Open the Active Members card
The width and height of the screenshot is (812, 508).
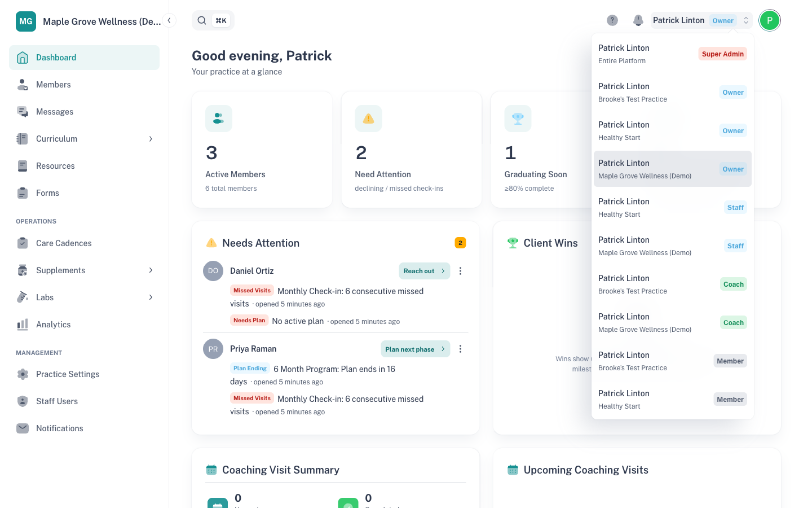click(x=262, y=150)
